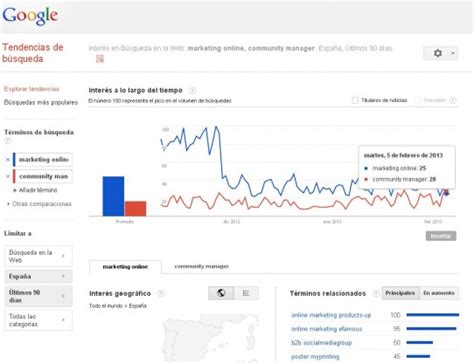The width and height of the screenshot is (474, 363).
Task: Open the settings gear menu
Action: [437, 53]
